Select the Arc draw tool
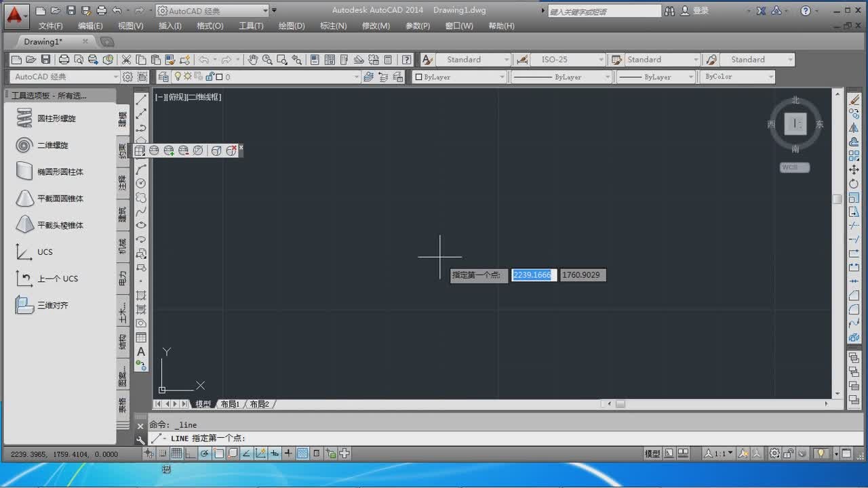This screenshot has height=488, width=868. point(141,169)
